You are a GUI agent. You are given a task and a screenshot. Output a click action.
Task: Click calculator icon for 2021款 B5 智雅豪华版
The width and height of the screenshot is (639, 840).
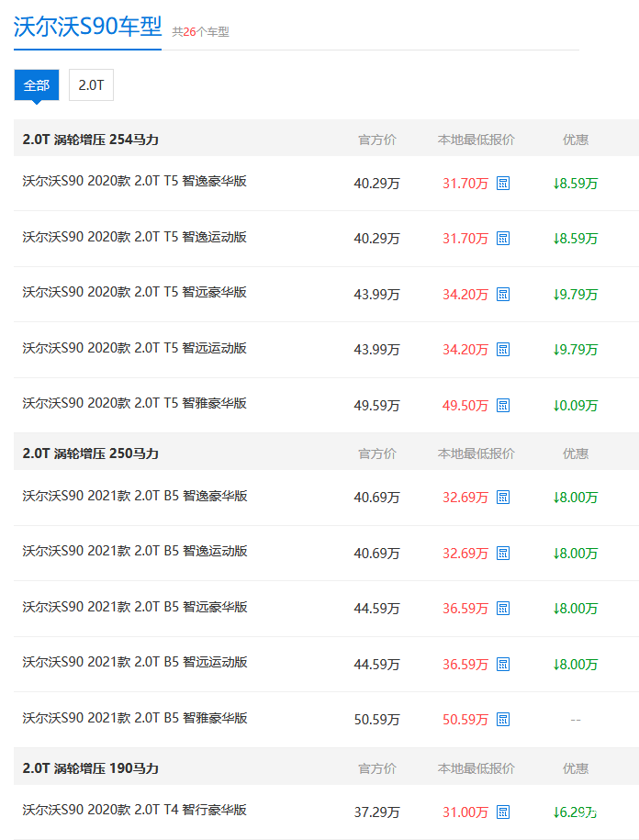click(x=503, y=720)
